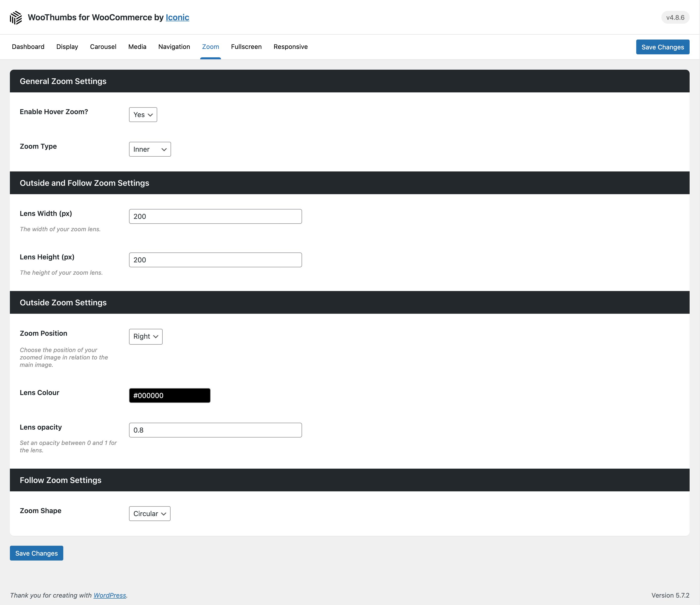700x605 pixels.
Task: Click the Zoom Position label
Action: point(44,333)
